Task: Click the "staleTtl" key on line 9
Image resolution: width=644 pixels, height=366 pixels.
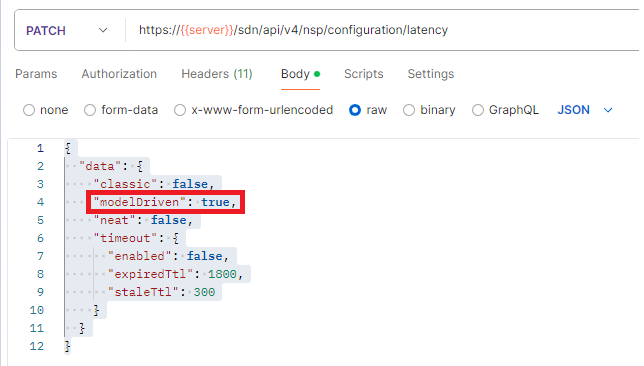Action: tap(143, 292)
